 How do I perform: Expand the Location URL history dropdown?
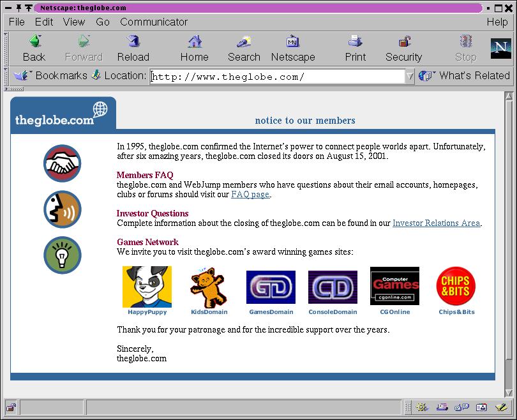(x=410, y=77)
